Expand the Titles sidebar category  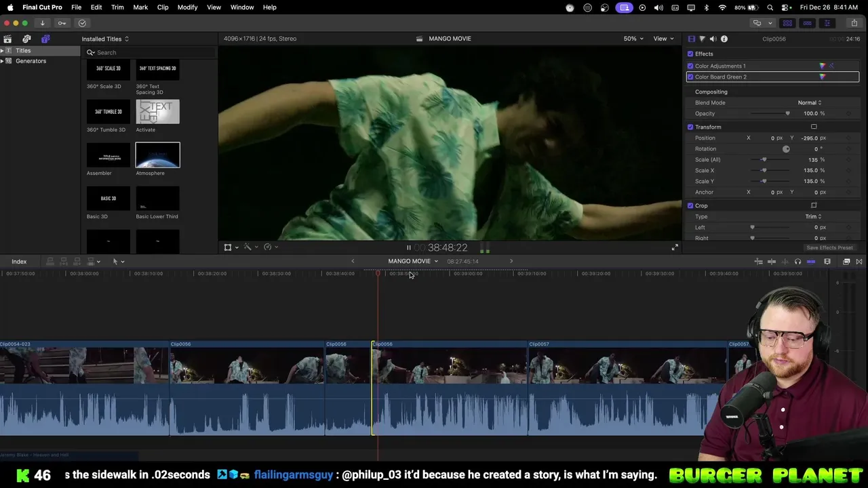(x=2, y=51)
